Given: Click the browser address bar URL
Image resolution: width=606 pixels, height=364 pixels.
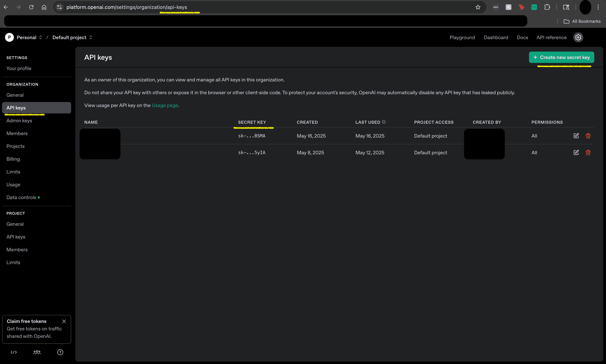Looking at the screenshot, I should click(x=127, y=7).
